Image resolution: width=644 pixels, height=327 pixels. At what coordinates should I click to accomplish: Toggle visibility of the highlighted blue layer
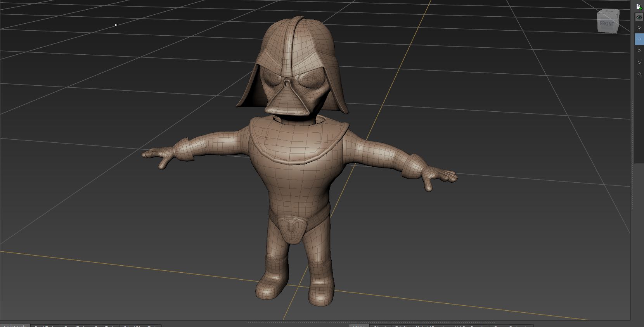tap(639, 39)
